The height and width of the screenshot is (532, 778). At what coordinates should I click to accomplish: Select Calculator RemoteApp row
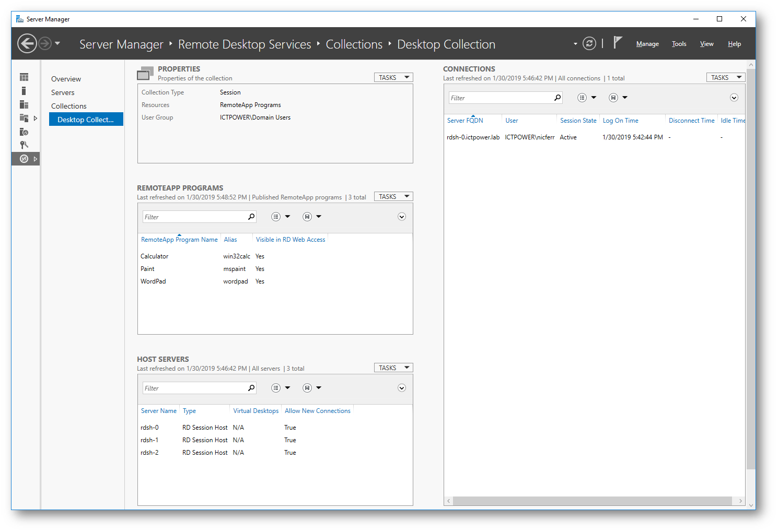pyautogui.click(x=275, y=256)
